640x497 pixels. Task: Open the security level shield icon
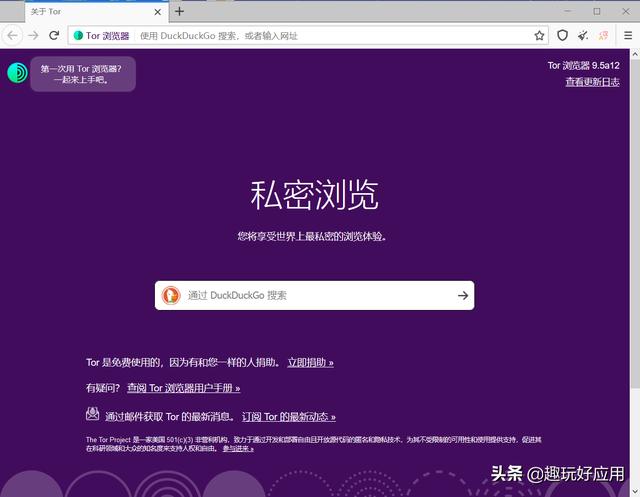click(x=562, y=36)
